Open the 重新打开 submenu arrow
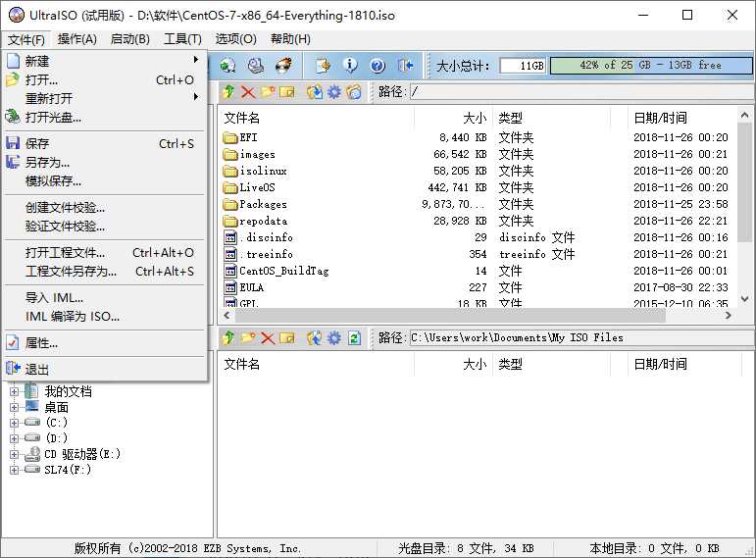 (196, 97)
